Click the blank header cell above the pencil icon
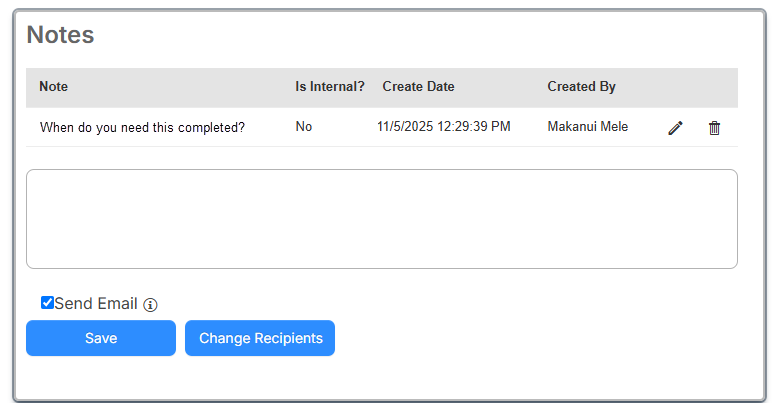The width and height of the screenshot is (772, 403). (675, 87)
